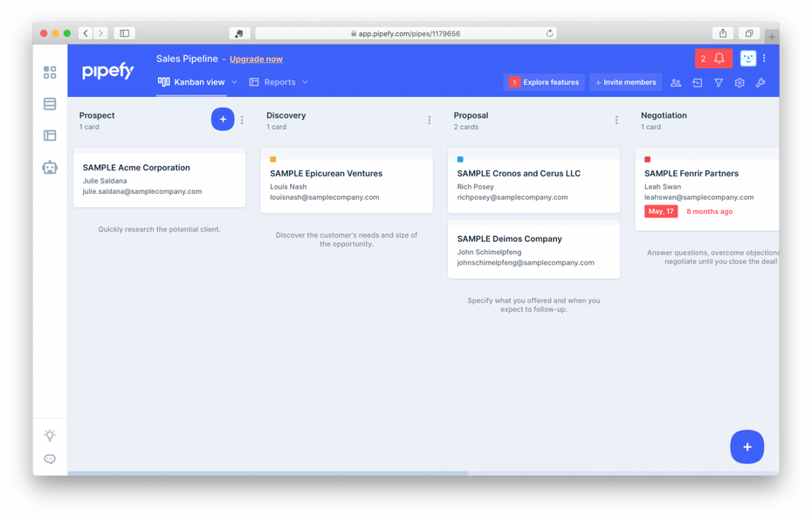Click the lightbulb ideas icon
This screenshot has width=812, height=519.
click(x=50, y=435)
